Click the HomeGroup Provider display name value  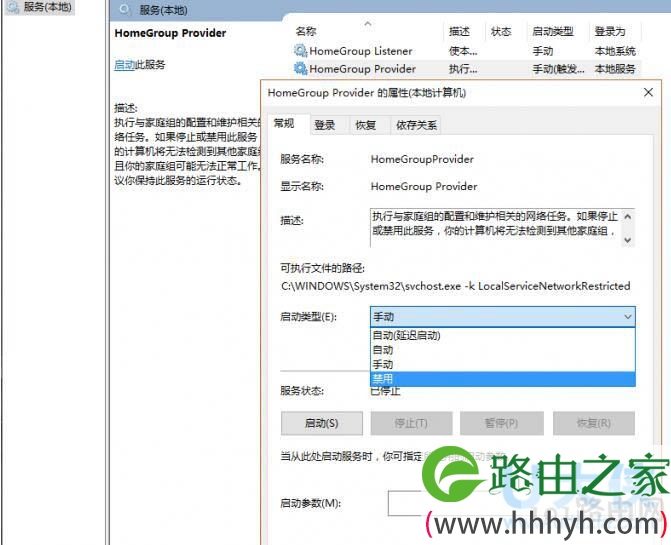(x=424, y=186)
